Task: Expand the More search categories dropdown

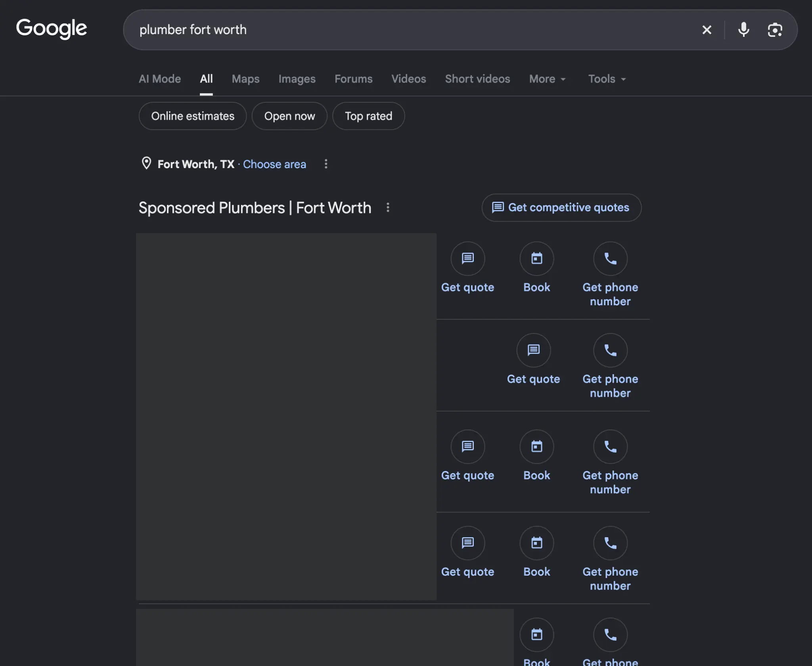Action: click(x=547, y=79)
